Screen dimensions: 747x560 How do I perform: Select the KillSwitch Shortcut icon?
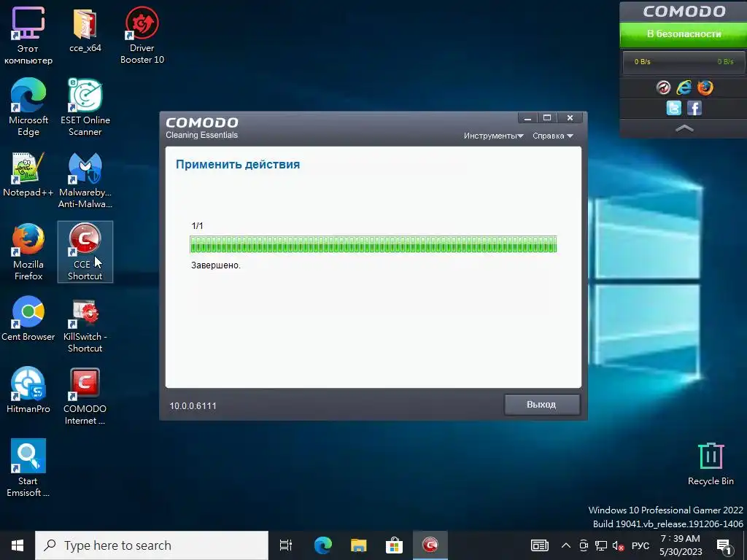85,324
